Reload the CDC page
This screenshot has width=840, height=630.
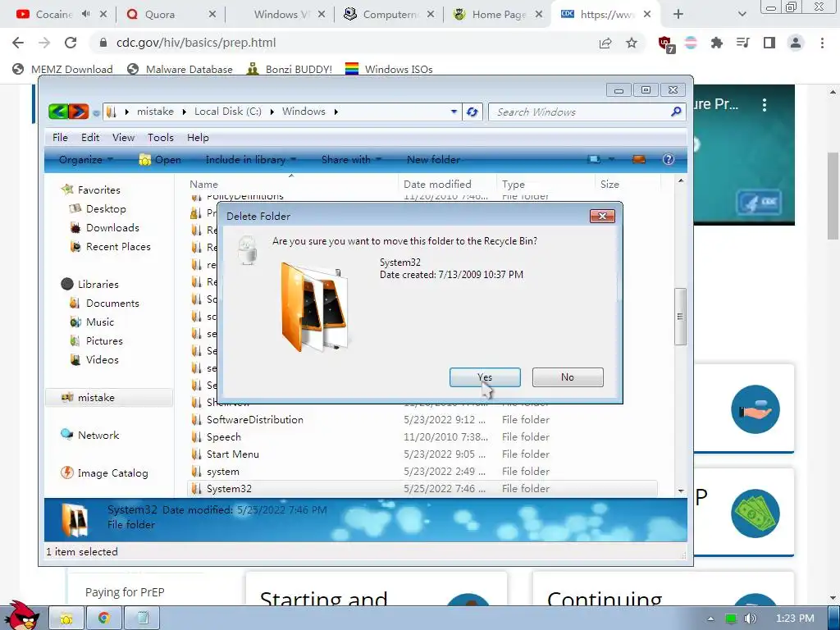pos(71,43)
